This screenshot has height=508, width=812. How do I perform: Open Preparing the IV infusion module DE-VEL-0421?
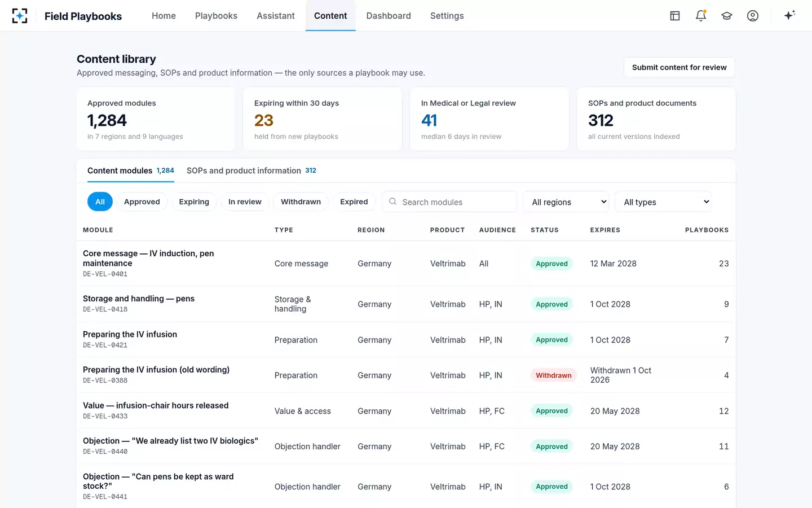130,334
